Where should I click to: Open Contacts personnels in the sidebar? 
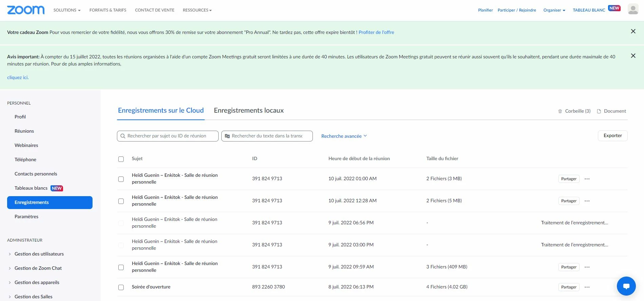pos(36,174)
